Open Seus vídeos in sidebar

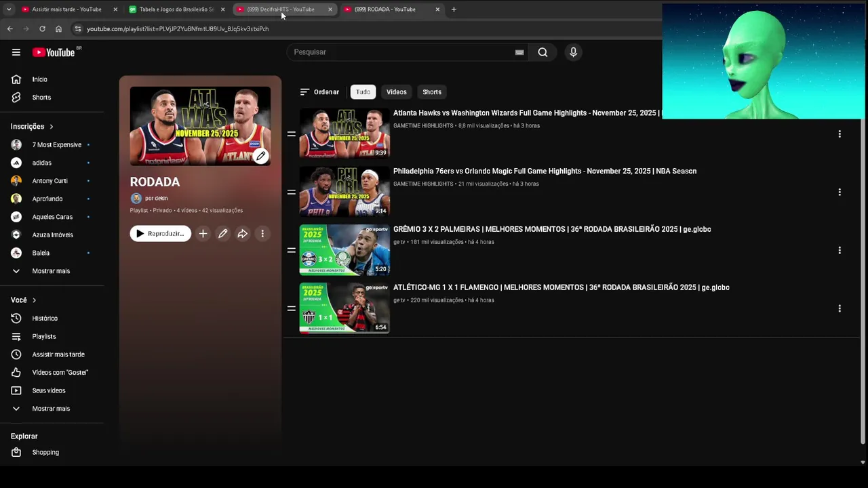(49, 391)
